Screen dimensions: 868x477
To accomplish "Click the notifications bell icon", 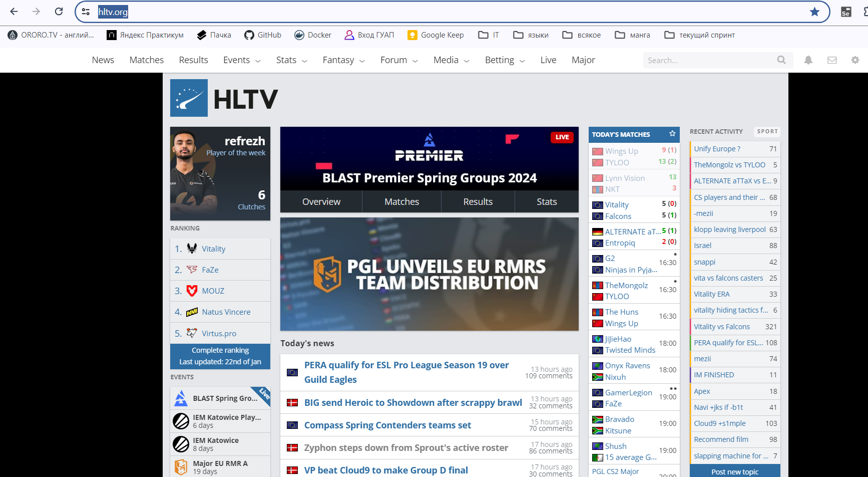I will 808,60.
